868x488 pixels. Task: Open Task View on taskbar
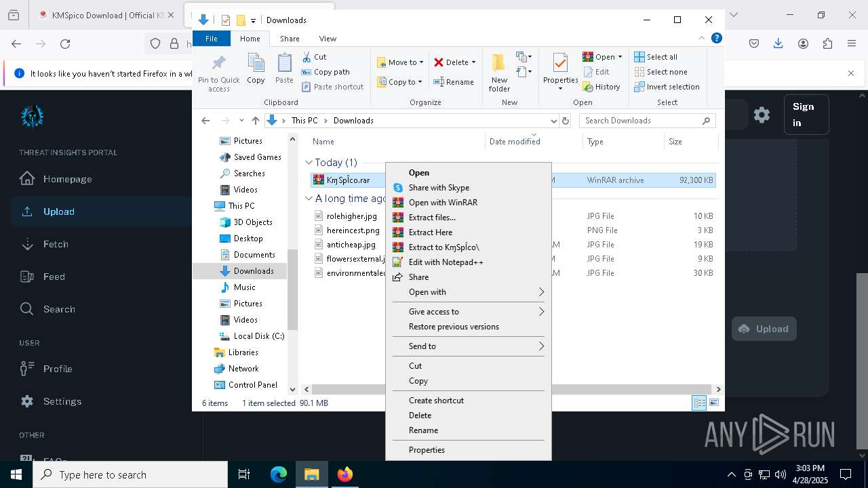coord(244,474)
